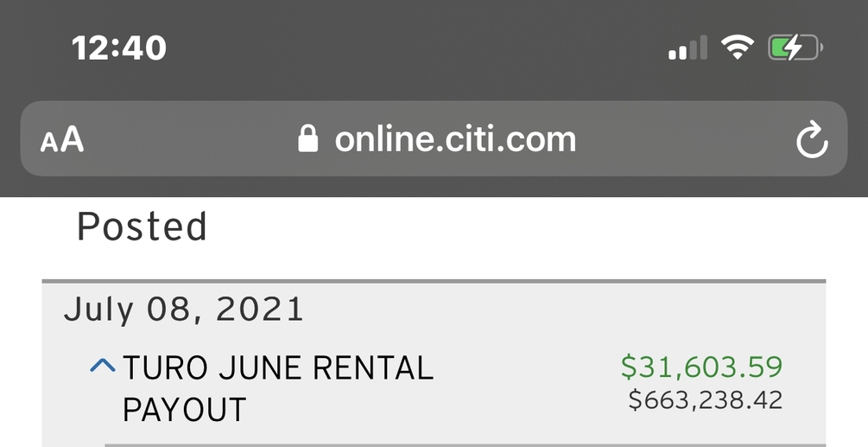Tap the Wi-Fi status icon
The height and width of the screenshot is (447, 868).
737,48
